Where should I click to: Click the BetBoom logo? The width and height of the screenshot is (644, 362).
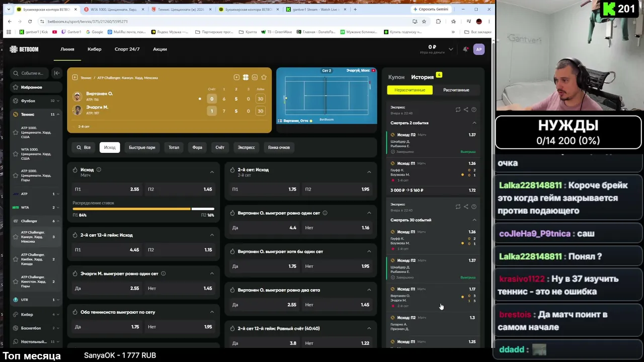(x=24, y=49)
